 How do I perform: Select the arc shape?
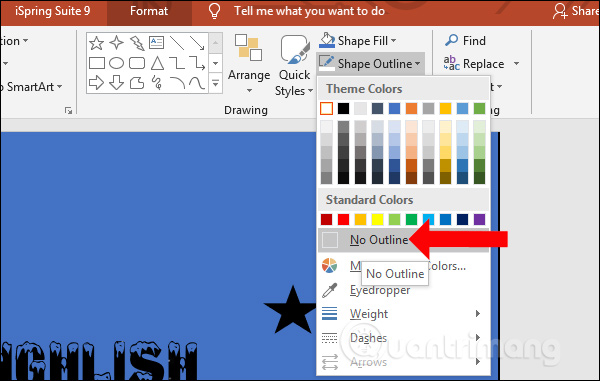click(177, 83)
